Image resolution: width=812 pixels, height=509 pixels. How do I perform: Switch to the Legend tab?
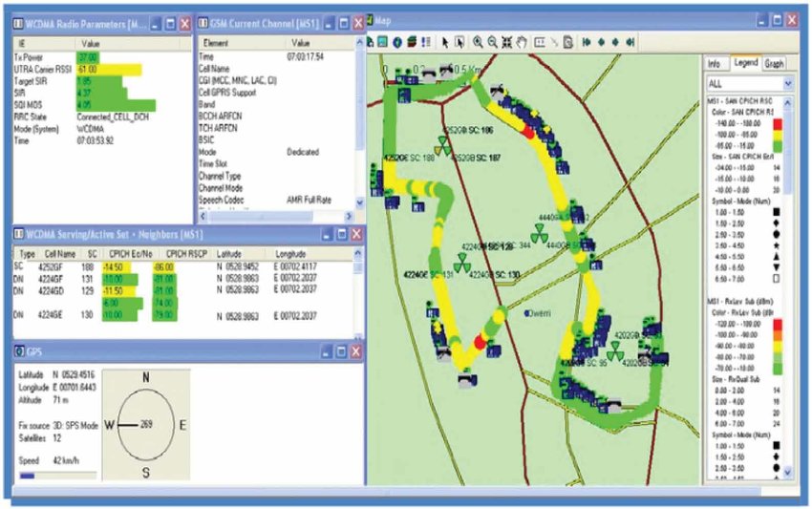[746, 63]
